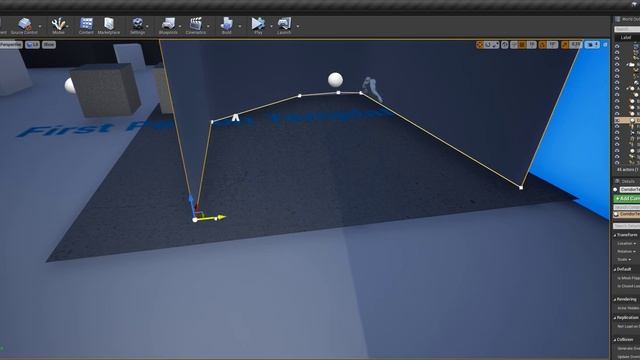Expand the Launch options dropdown arrow

point(298,26)
